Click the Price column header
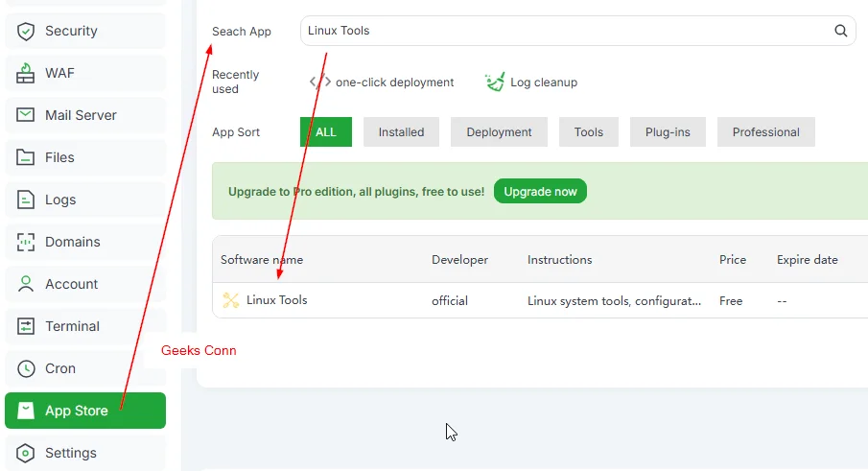This screenshot has height=471, width=868. pyautogui.click(x=733, y=260)
